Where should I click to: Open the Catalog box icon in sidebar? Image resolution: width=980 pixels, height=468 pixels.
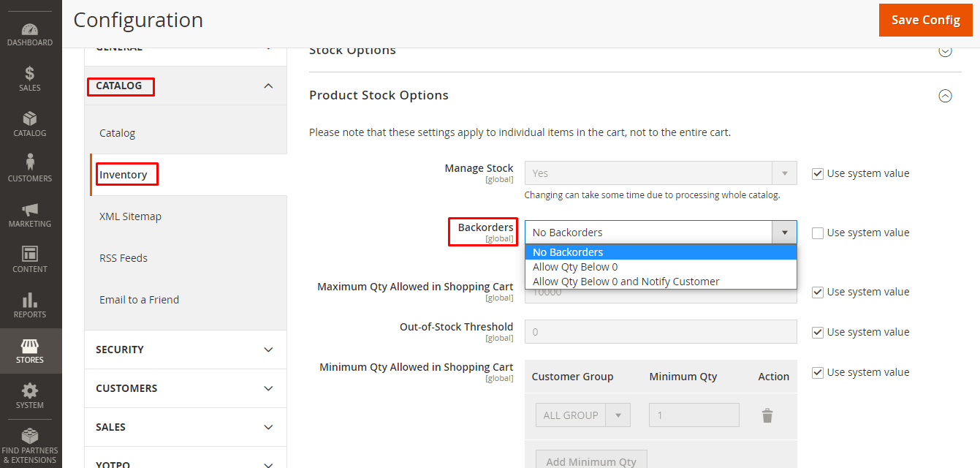(30, 118)
